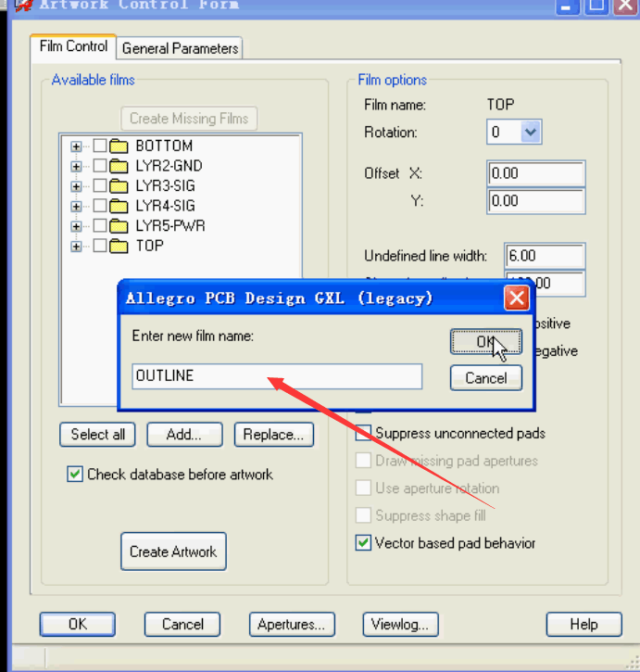Viewport: 640px width, 672px height.
Task: Open the Viewlog... button
Action: pyautogui.click(x=400, y=625)
